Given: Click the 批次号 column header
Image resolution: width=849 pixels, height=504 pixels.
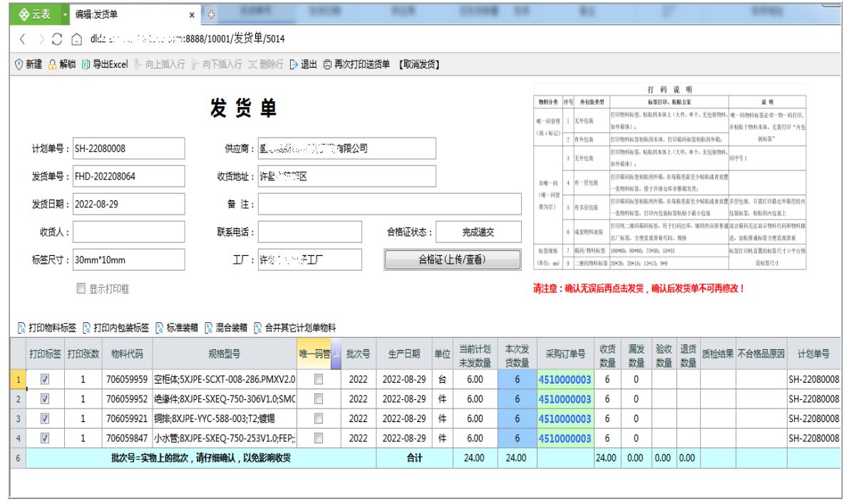Looking at the screenshot, I should 359,354.
